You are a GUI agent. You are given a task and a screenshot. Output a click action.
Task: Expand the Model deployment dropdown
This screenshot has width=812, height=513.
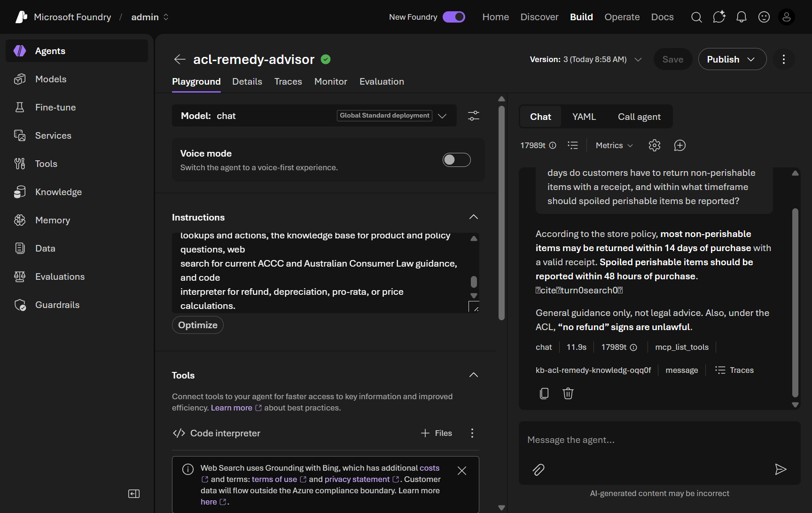(442, 116)
